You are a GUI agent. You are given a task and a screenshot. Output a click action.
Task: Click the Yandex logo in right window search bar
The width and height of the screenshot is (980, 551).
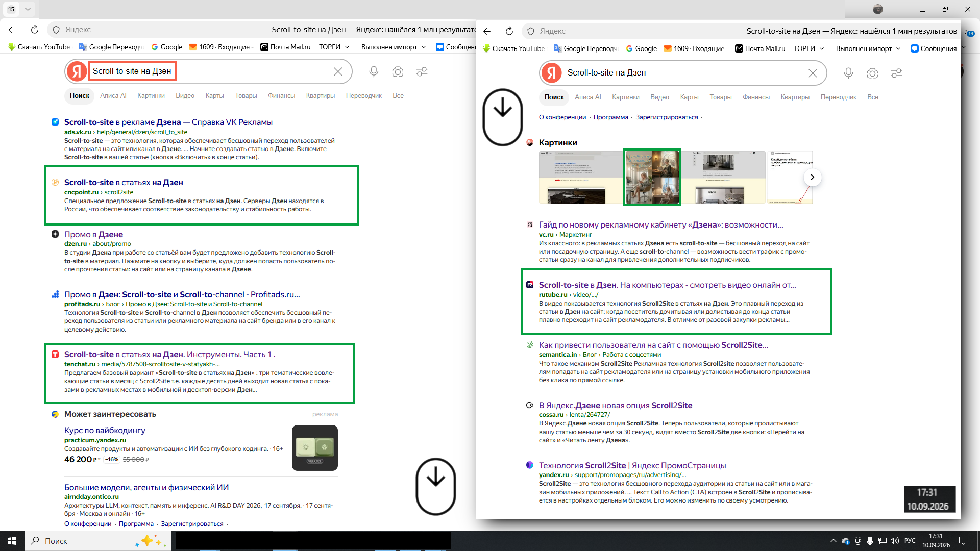(552, 73)
